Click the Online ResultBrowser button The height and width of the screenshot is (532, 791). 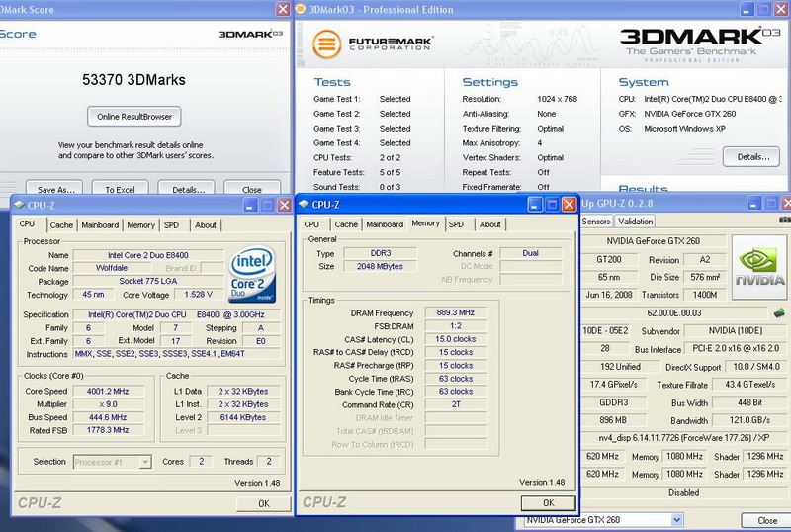coord(134,117)
